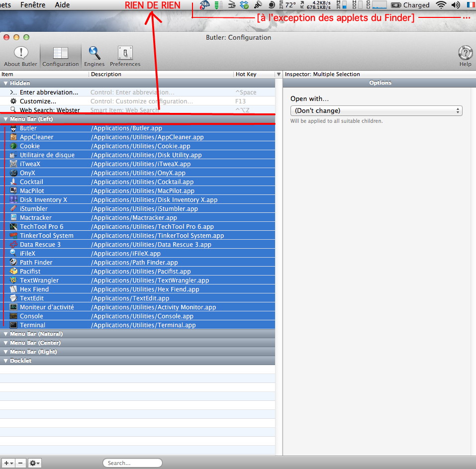Click the Search field at the bottom
This screenshot has height=469, width=476.
coord(133,463)
